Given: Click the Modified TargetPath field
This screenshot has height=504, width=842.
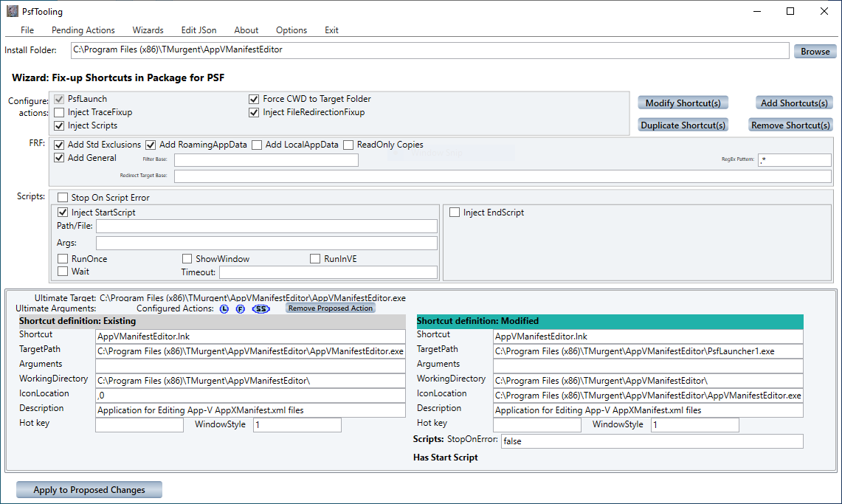Looking at the screenshot, I should click(648, 351).
